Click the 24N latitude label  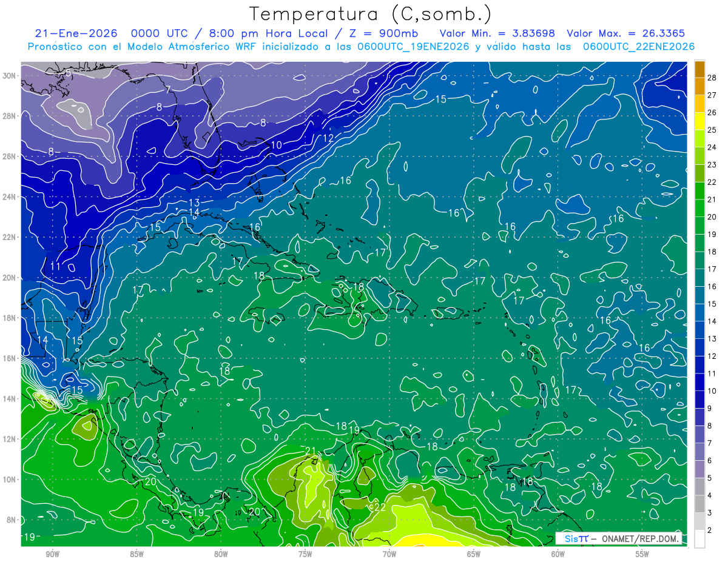point(10,196)
